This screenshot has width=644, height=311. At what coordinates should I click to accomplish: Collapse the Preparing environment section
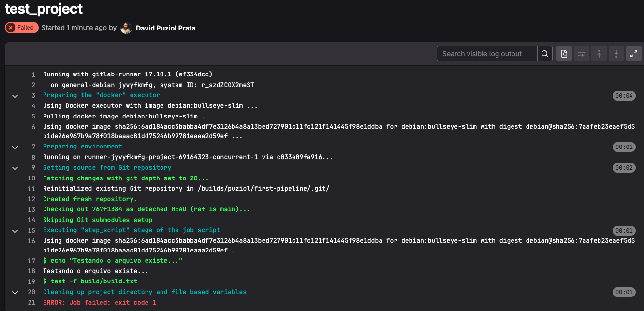tap(15, 147)
